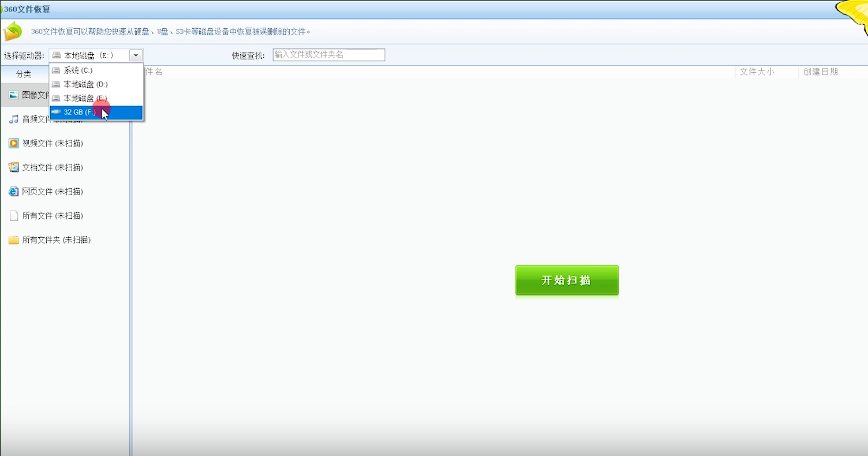Click the USB drive icon for F:
The height and width of the screenshot is (456, 868).
point(56,112)
